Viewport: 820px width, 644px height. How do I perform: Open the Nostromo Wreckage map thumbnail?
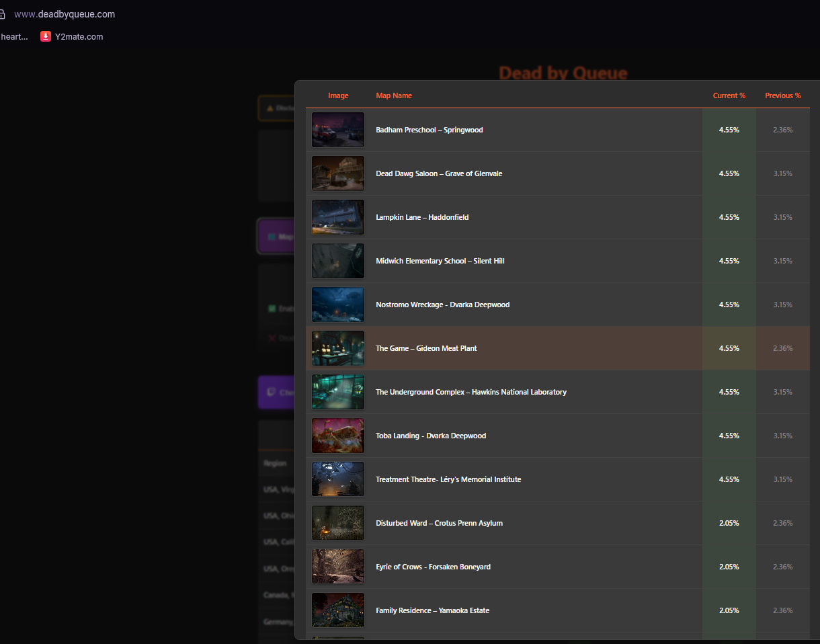338,305
